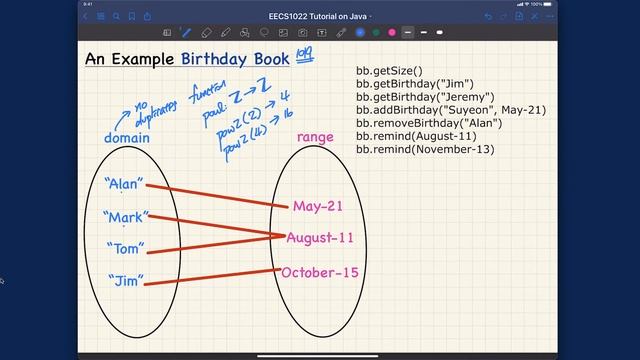The image size is (640, 360).
Task: Redo the last action
Action: [x=503, y=16]
